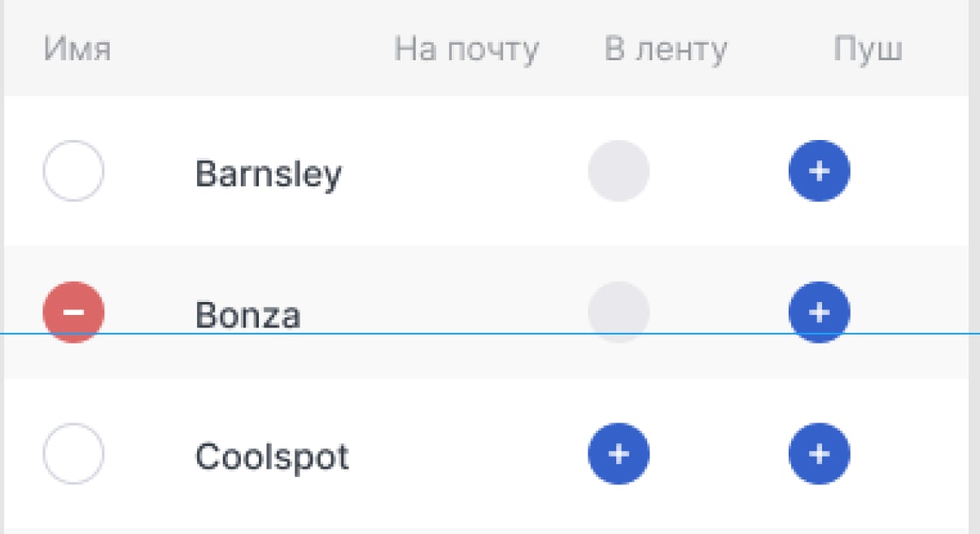Enable Пуш for Coolspot
This screenshot has height=534, width=980.
[x=819, y=453]
